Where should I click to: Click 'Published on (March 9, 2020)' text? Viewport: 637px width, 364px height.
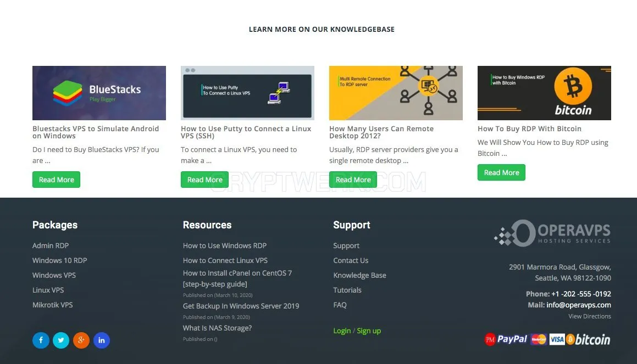click(x=216, y=317)
